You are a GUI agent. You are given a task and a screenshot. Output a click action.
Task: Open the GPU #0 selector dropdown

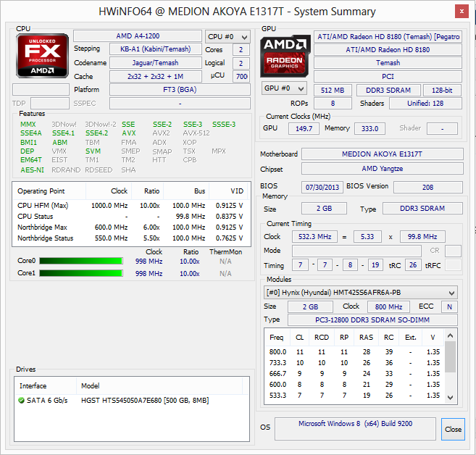284,88
